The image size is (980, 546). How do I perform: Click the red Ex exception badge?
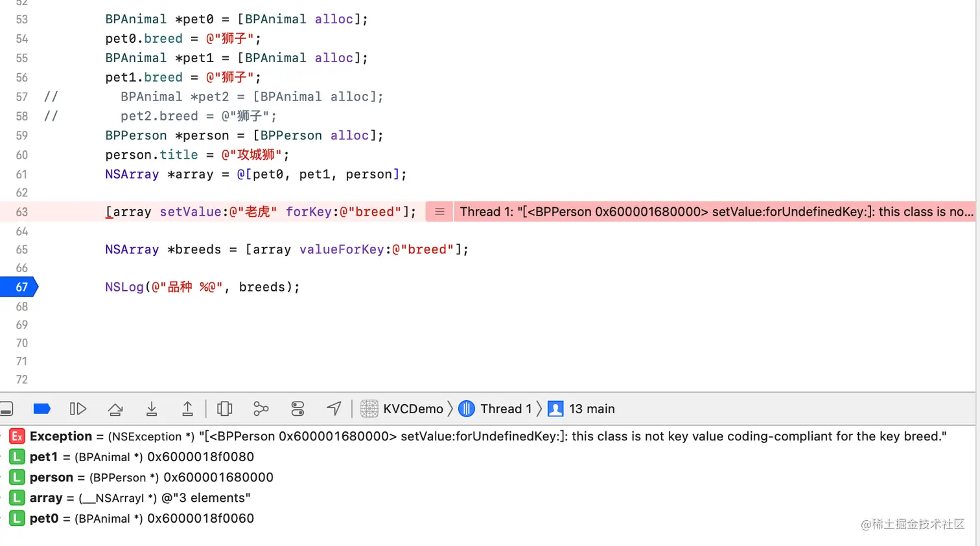coord(16,436)
